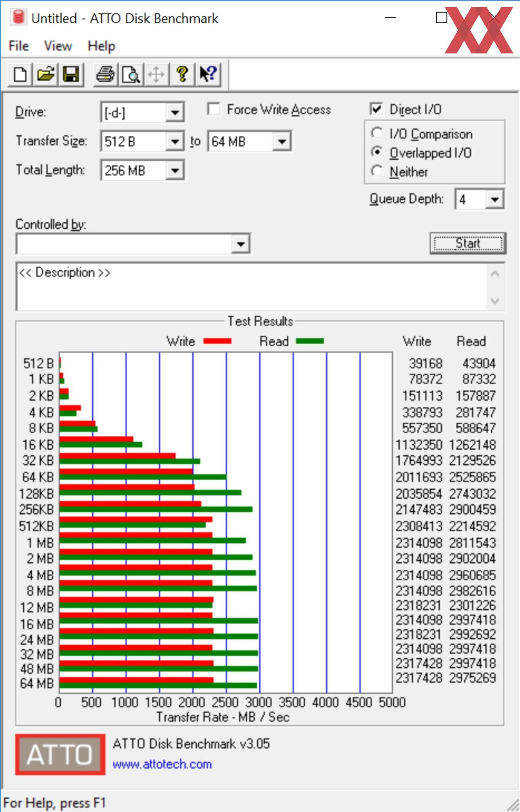Visit the www.attotech.com link
Viewport: 520px width, 812px height.
162,764
